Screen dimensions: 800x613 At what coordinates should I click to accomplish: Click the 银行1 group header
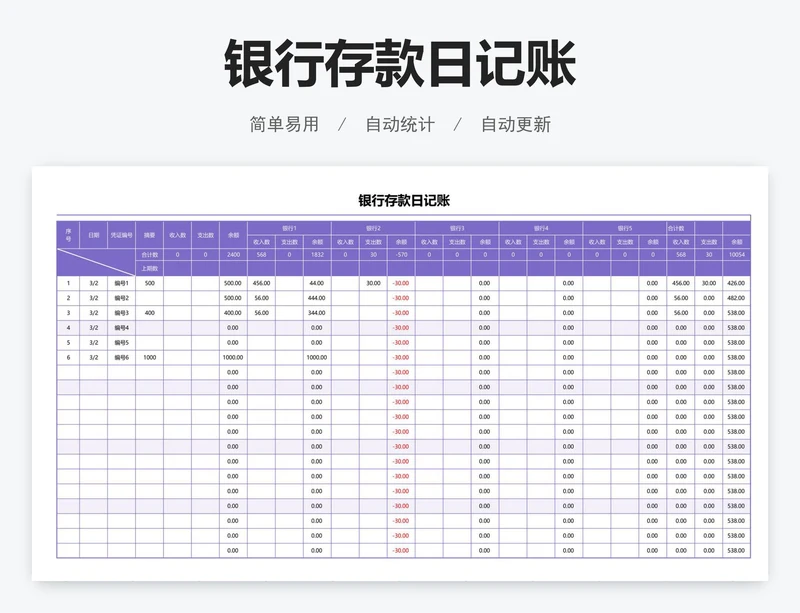(289, 228)
